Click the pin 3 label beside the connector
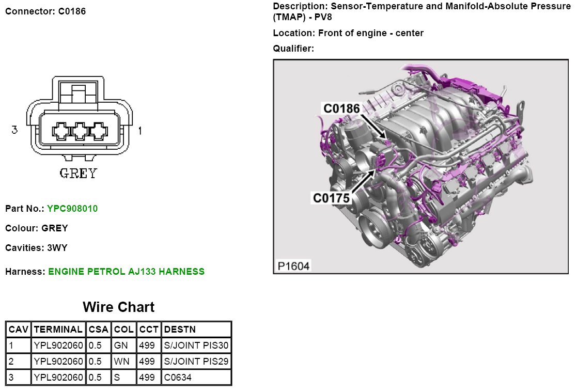The image size is (577, 392). coord(15,130)
